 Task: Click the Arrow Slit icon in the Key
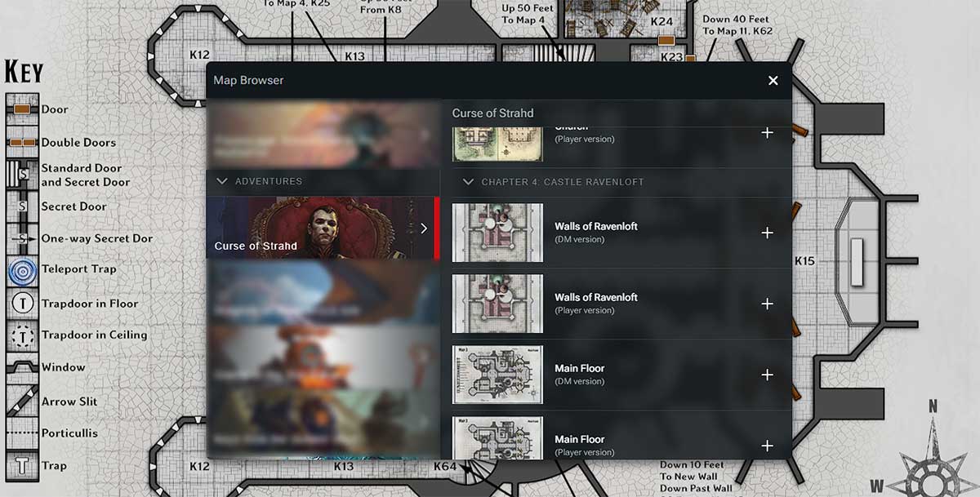(x=22, y=401)
